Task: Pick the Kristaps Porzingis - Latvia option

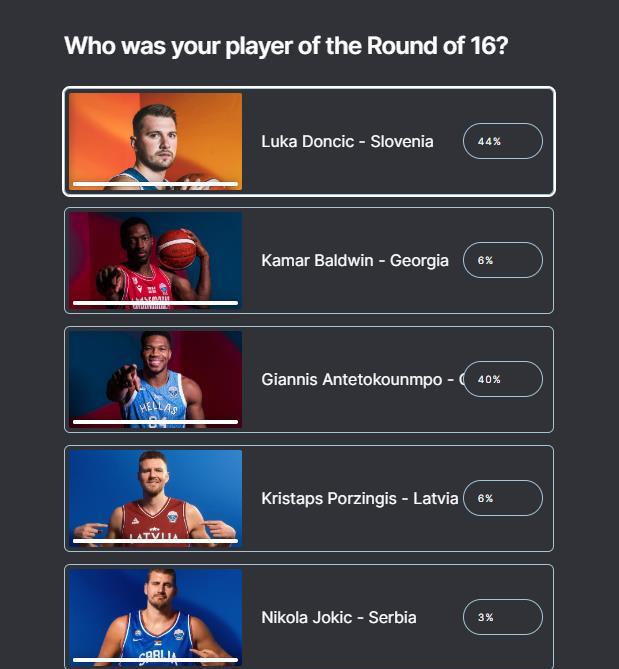Action: point(359,498)
